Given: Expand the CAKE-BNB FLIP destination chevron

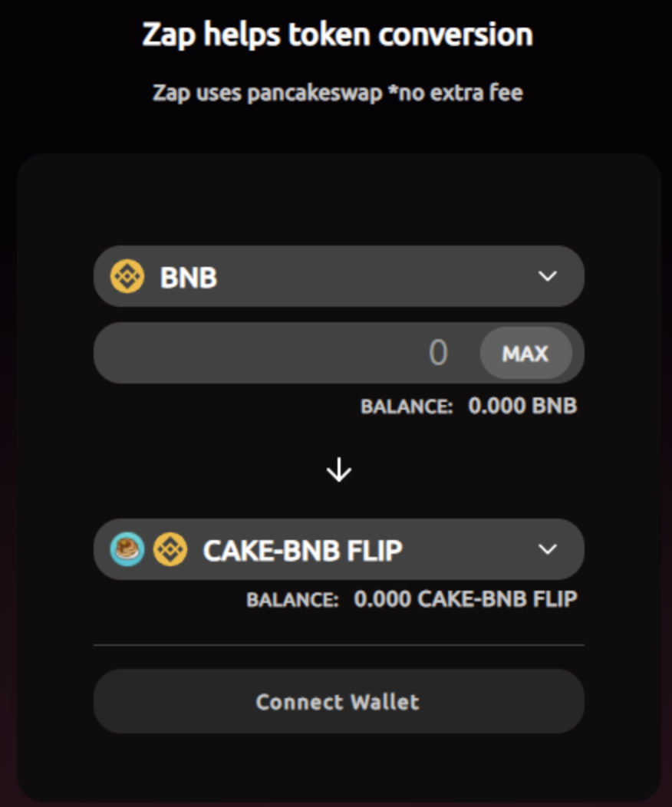Looking at the screenshot, I should tap(547, 549).
